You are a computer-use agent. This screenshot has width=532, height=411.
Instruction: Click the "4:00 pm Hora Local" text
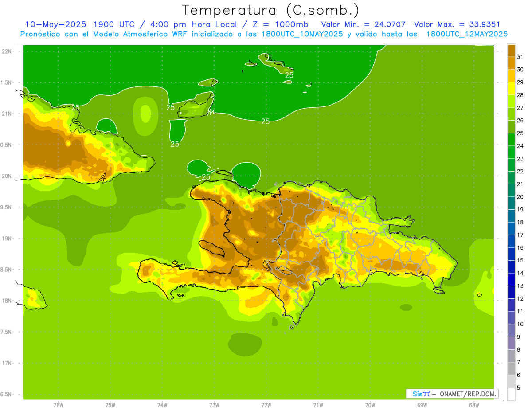tap(193, 24)
